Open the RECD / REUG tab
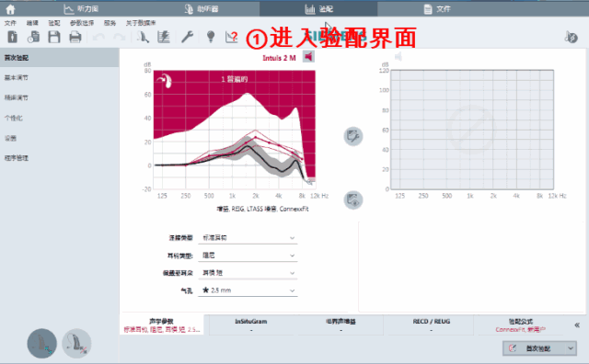This screenshot has height=364, width=589. (x=432, y=325)
